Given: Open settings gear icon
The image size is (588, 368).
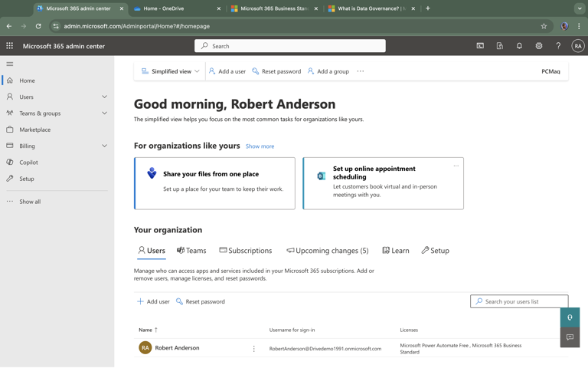Looking at the screenshot, I should point(538,46).
